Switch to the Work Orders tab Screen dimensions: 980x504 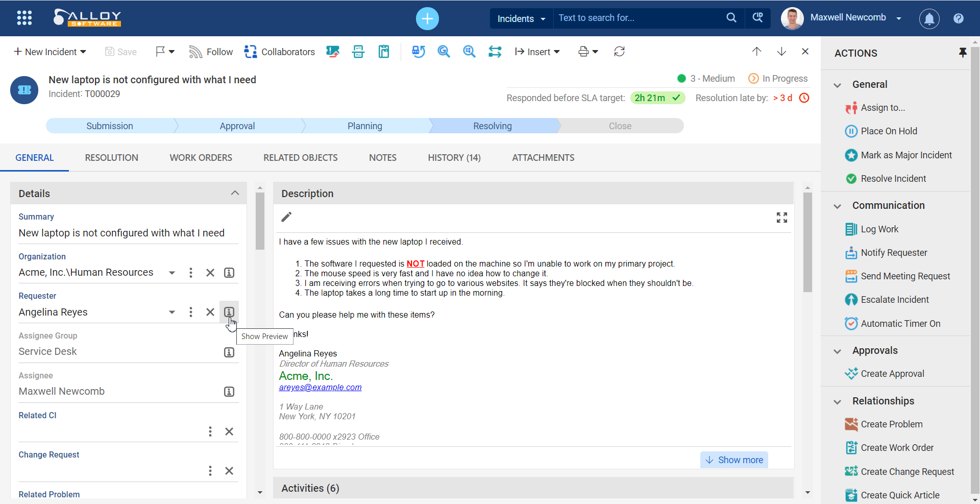pyautogui.click(x=201, y=157)
